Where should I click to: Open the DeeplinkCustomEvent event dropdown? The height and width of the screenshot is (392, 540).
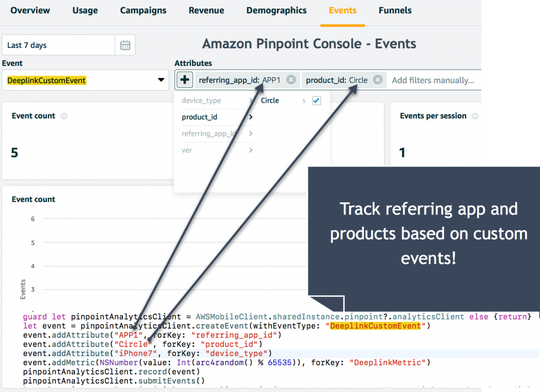85,80
